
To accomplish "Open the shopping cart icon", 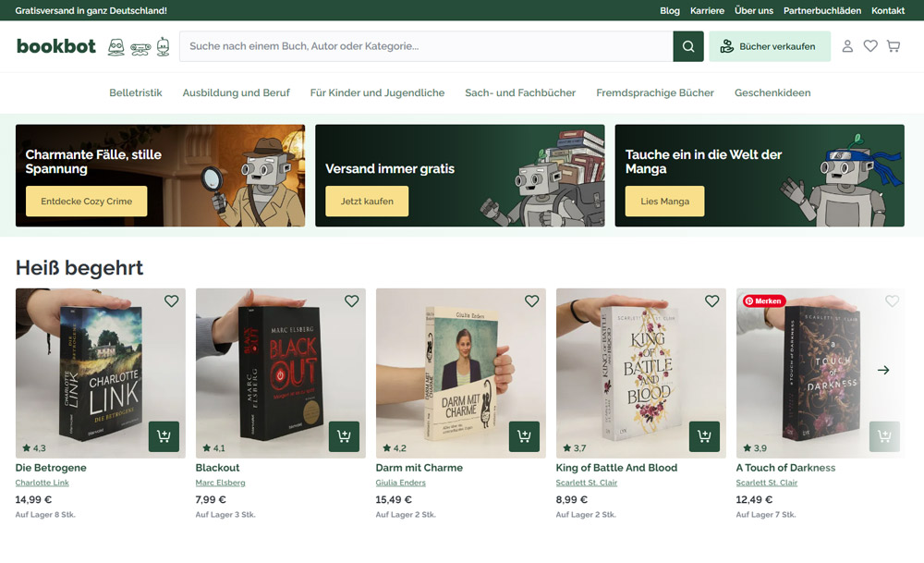I will [x=894, y=46].
